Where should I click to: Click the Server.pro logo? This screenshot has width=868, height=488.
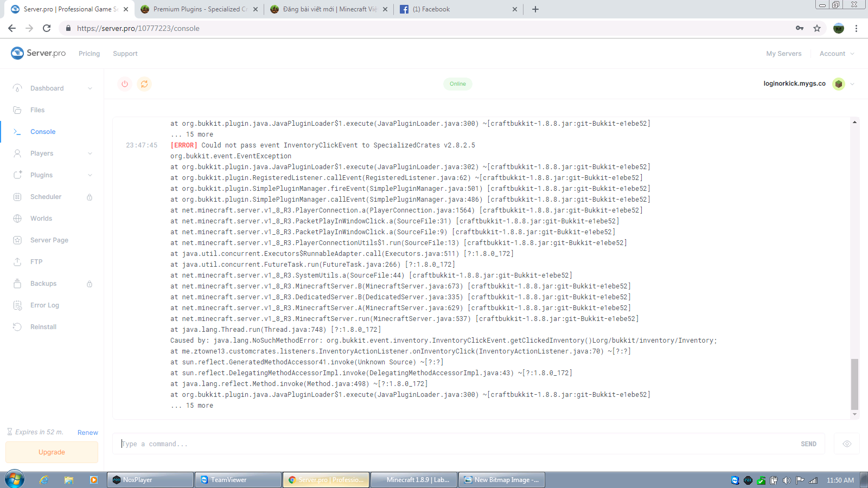[x=39, y=53]
